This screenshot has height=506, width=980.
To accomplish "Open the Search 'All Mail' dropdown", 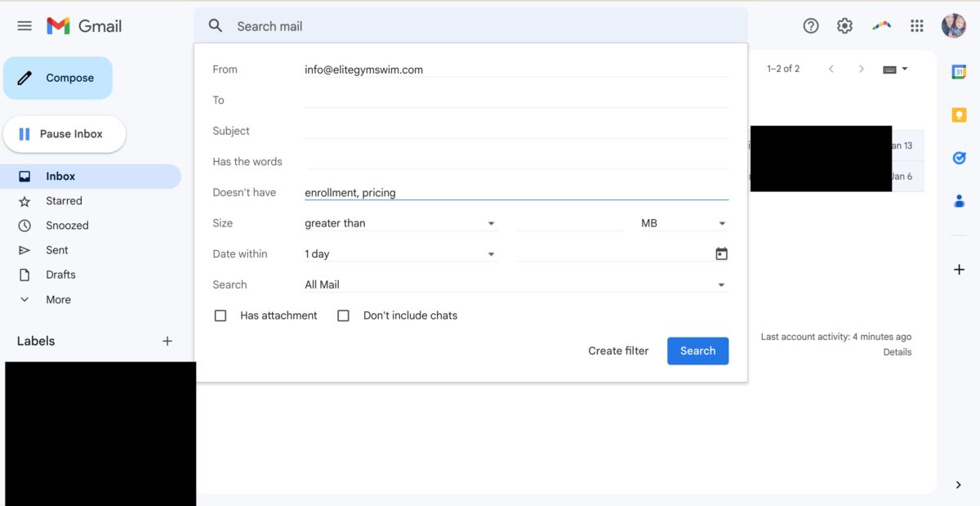I will [x=516, y=284].
